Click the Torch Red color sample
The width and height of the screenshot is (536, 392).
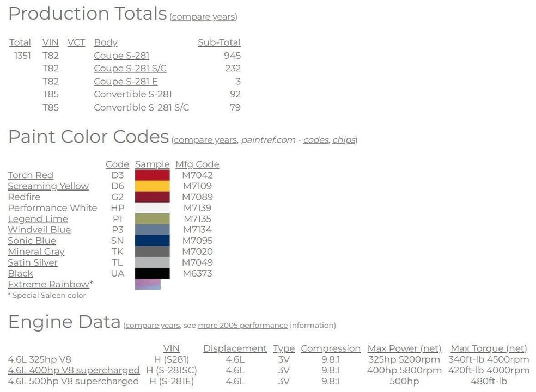coord(152,175)
